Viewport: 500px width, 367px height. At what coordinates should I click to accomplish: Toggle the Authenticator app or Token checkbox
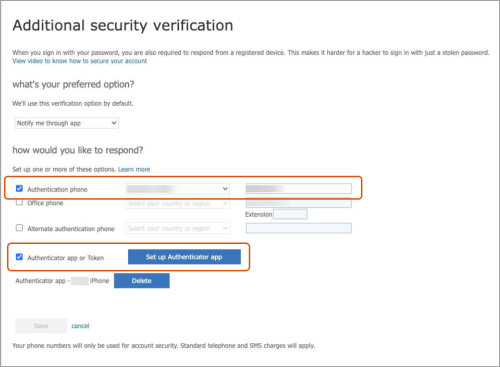tap(19, 257)
